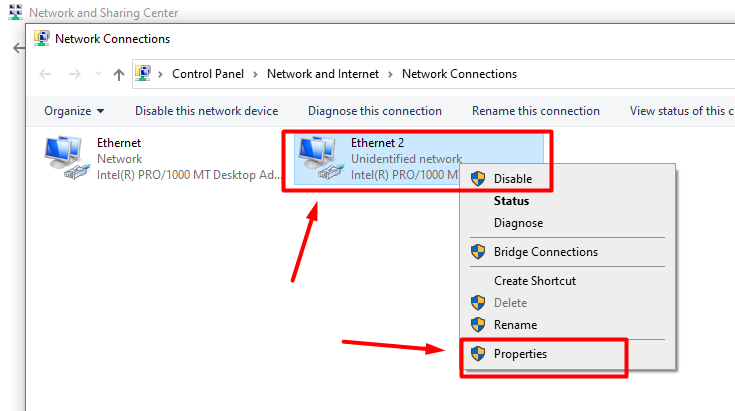This screenshot has height=411, width=735.
Task: Click the Up arrow navigation icon
Action: point(119,74)
